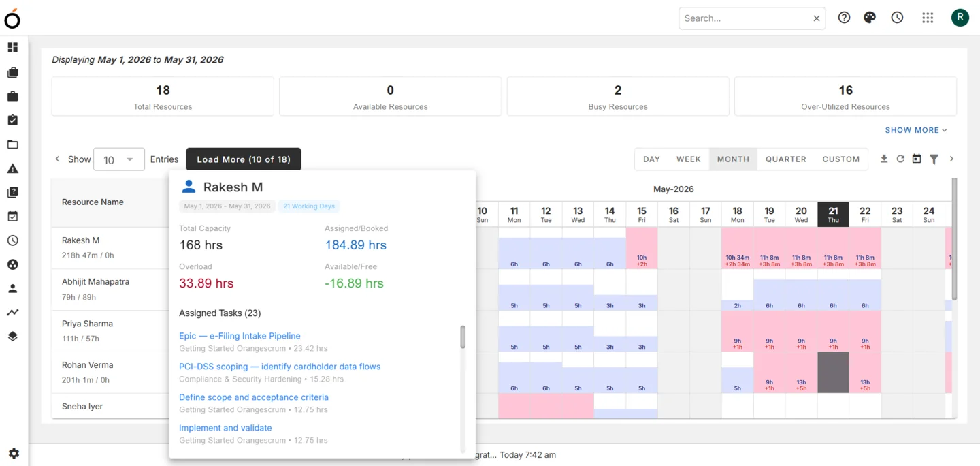Open Implement and validate task
The height and width of the screenshot is (466, 980).
225,428
